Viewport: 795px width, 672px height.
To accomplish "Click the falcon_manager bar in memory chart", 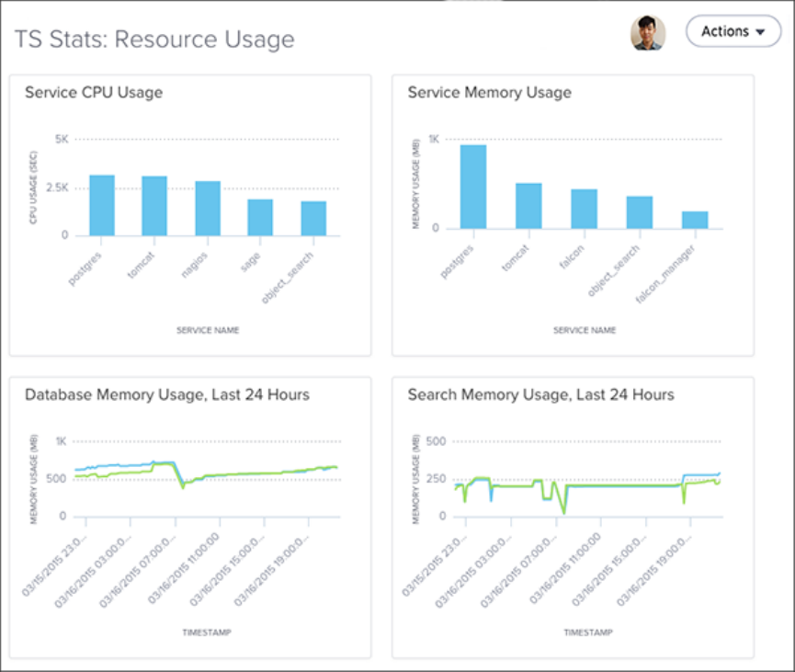I will [695, 220].
